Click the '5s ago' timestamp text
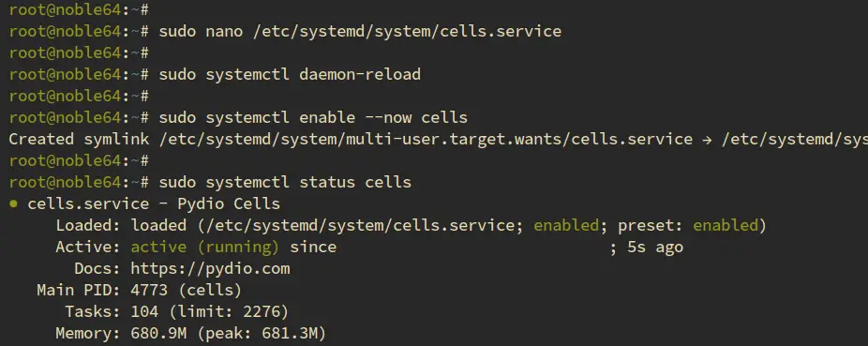 pos(655,248)
